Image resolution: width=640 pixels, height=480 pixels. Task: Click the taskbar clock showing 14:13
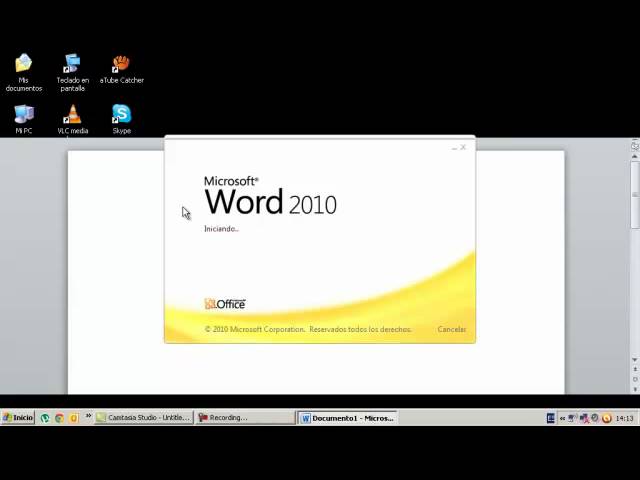[x=624, y=418]
